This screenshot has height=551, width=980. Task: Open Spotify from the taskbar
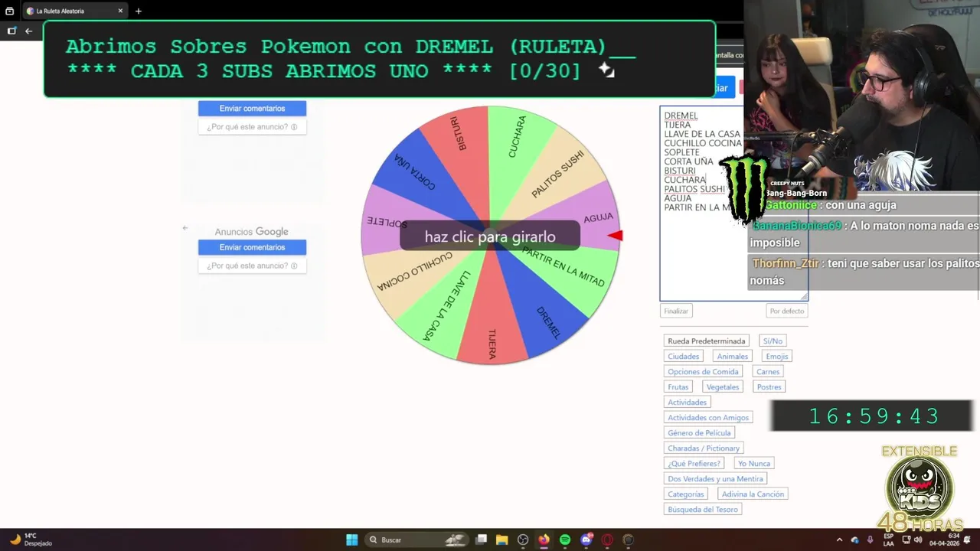[565, 540]
